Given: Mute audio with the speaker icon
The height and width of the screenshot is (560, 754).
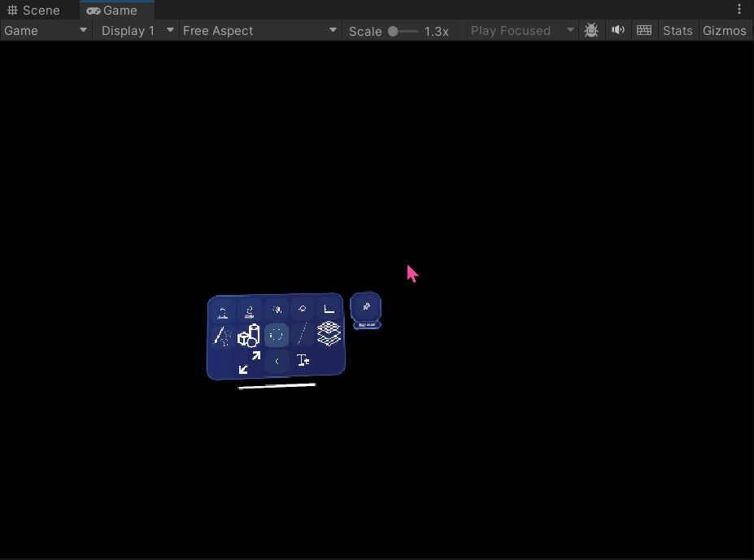Looking at the screenshot, I should [x=618, y=31].
